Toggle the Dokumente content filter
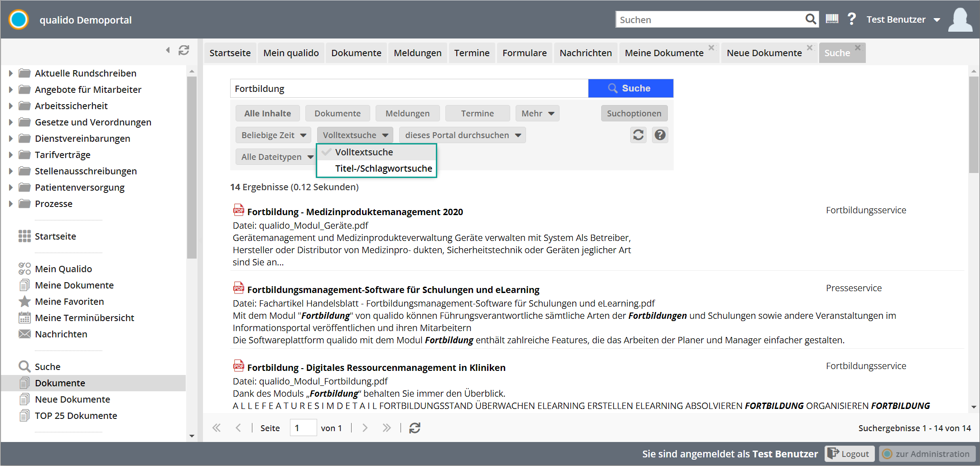Image resolution: width=980 pixels, height=466 pixels. click(x=338, y=113)
